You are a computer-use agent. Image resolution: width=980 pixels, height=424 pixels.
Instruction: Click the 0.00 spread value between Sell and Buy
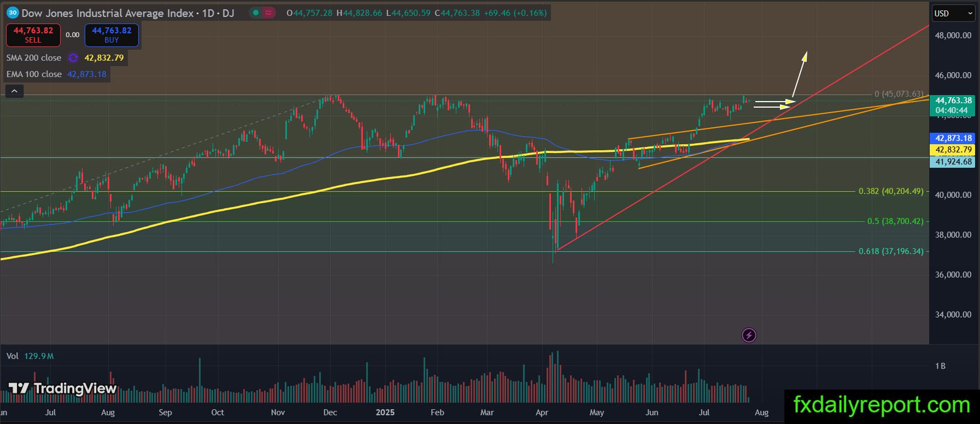73,35
